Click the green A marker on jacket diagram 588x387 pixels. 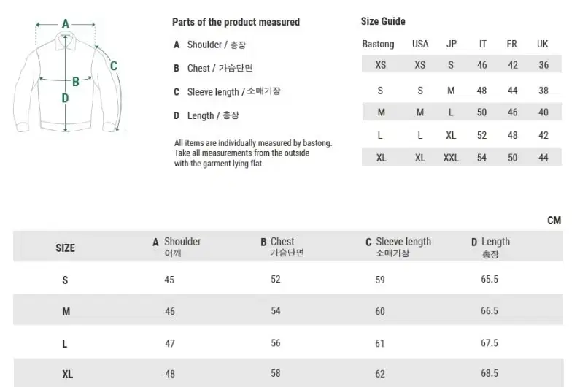click(x=65, y=24)
